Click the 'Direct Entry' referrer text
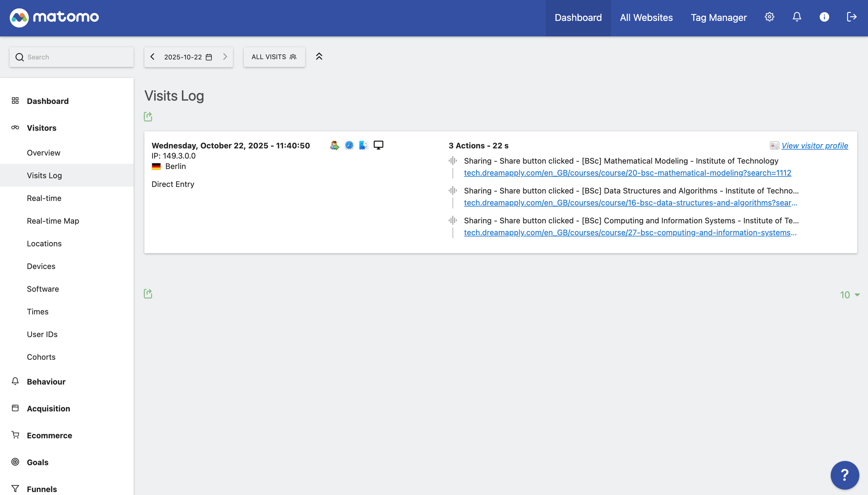This screenshot has height=495, width=868. click(x=173, y=184)
